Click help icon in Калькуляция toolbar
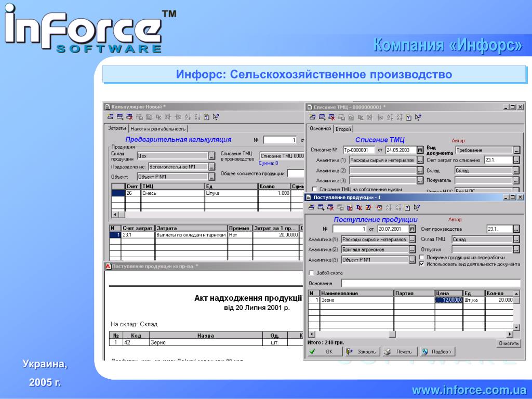The image size is (532, 399). click(207, 117)
